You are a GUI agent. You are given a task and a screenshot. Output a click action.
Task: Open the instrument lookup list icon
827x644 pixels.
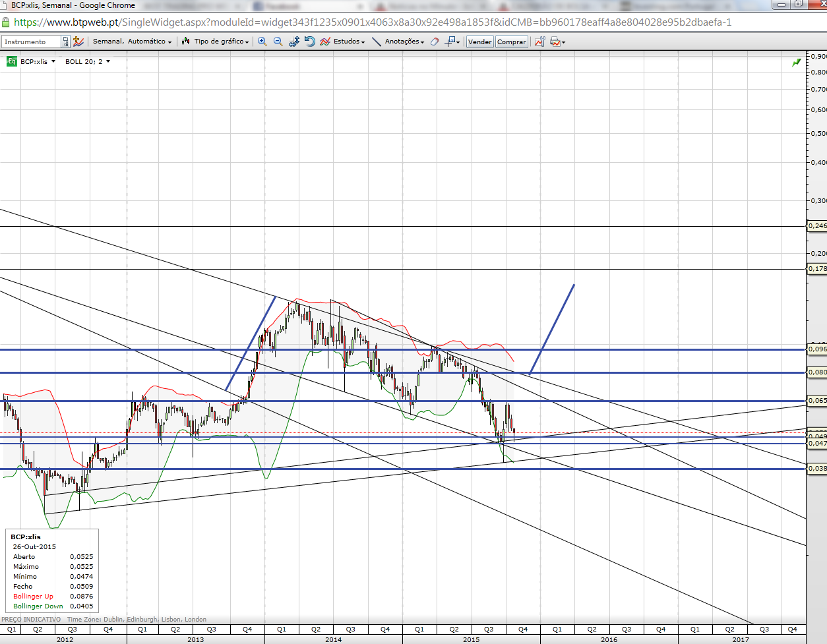click(x=66, y=42)
